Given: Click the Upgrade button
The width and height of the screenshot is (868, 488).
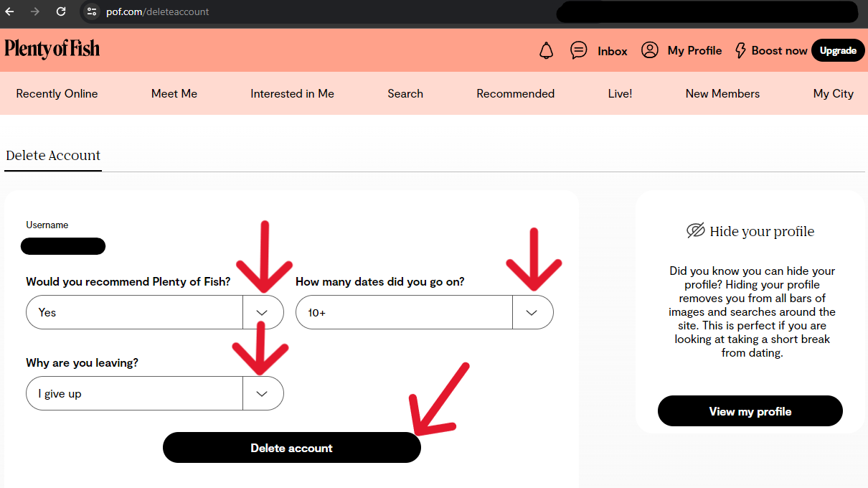Looking at the screenshot, I should (x=838, y=51).
